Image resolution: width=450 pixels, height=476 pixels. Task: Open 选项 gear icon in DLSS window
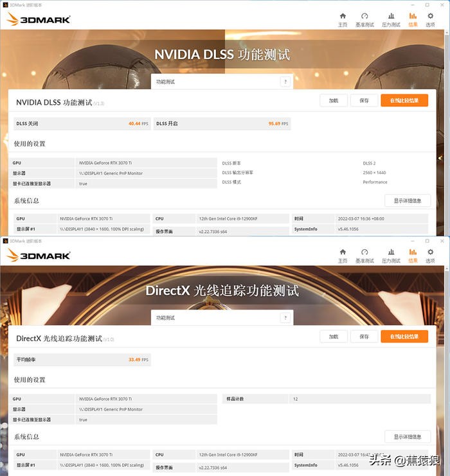pos(430,20)
